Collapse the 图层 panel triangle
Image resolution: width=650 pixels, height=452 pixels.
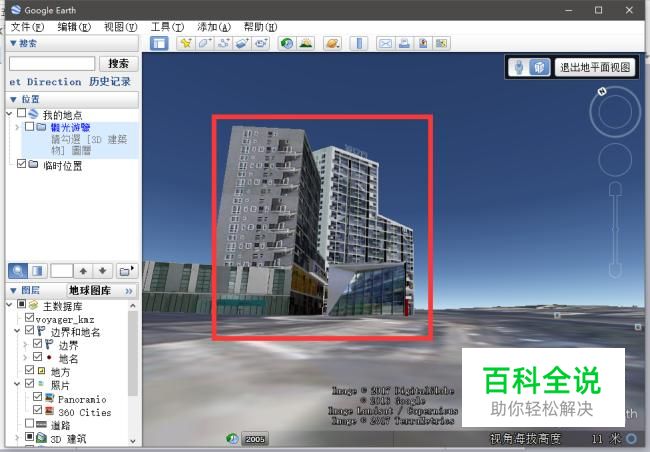[x=13, y=291]
